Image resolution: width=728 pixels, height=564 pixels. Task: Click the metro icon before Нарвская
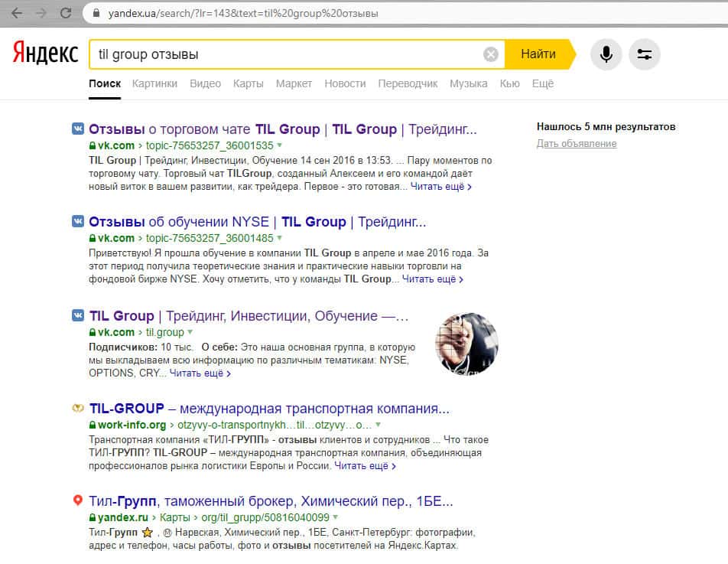tap(167, 533)
